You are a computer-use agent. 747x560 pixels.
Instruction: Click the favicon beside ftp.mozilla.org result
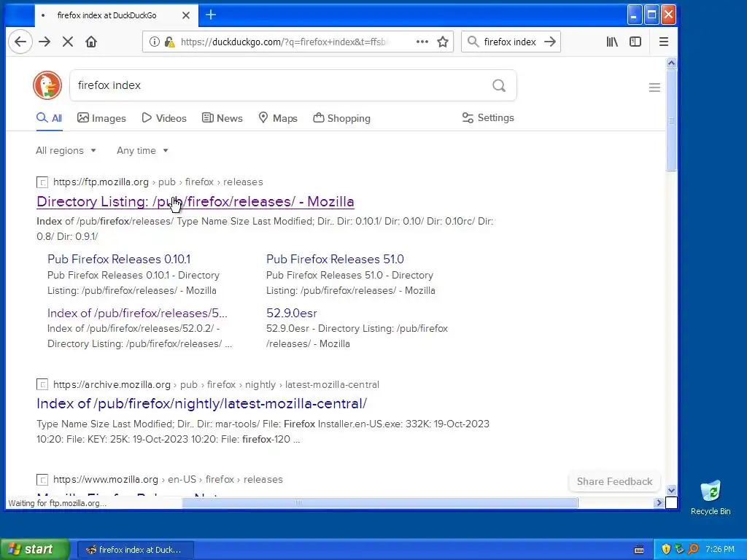coord(42,182)
